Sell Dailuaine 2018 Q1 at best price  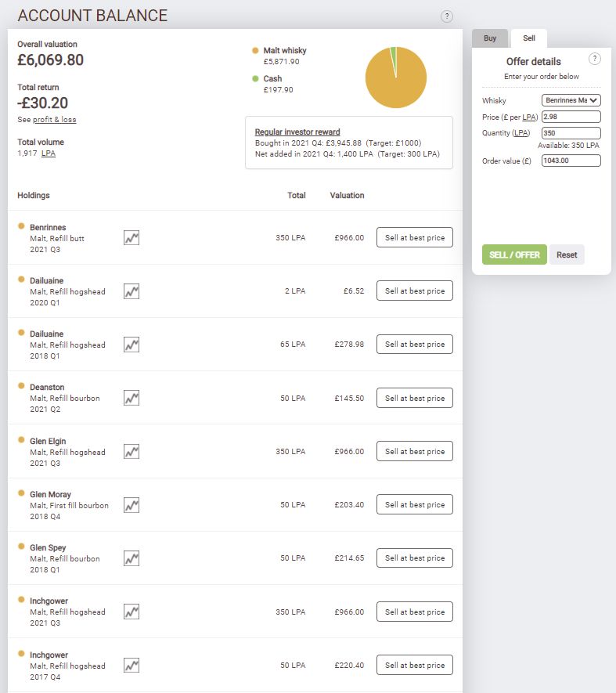coord(415,345)
